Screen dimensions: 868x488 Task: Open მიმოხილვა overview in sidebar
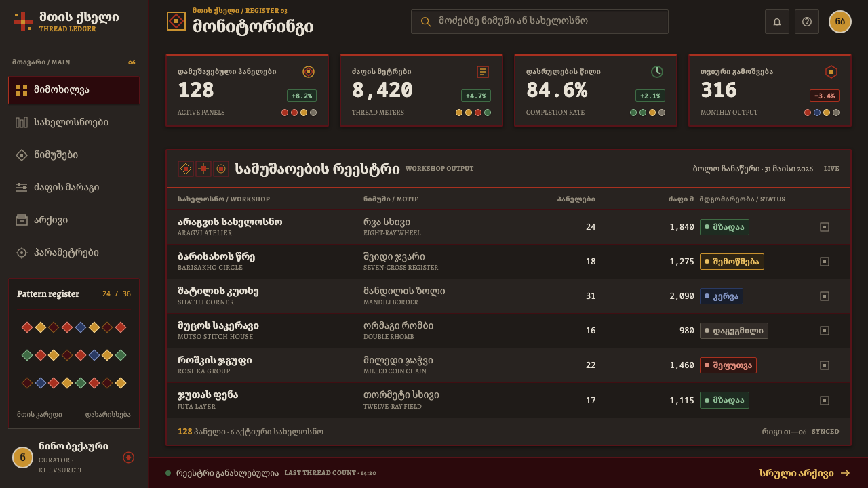[74, 90]
